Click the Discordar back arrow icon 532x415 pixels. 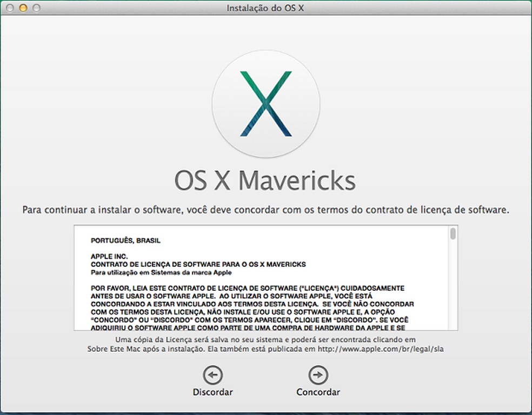(x=212, y=375)
